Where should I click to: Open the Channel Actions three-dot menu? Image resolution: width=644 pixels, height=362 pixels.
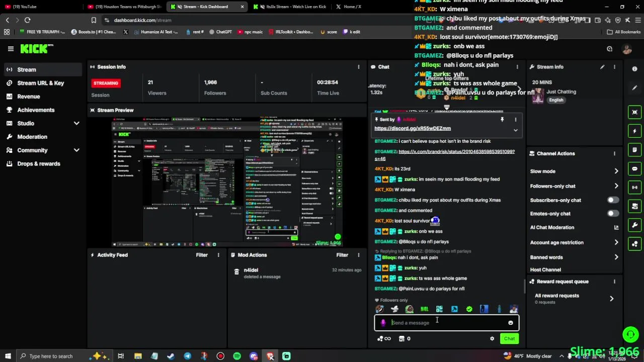pyautogui.click(x=614, y=153)
